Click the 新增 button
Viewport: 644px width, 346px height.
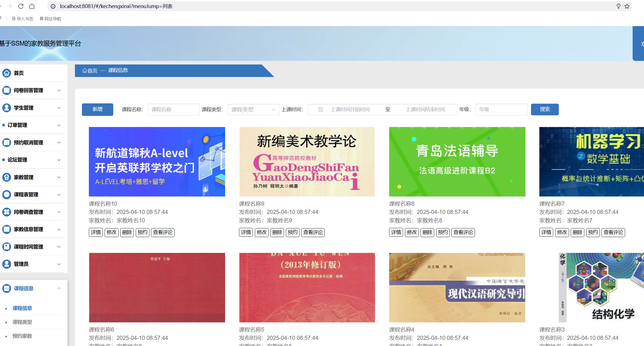pos(97,109)
